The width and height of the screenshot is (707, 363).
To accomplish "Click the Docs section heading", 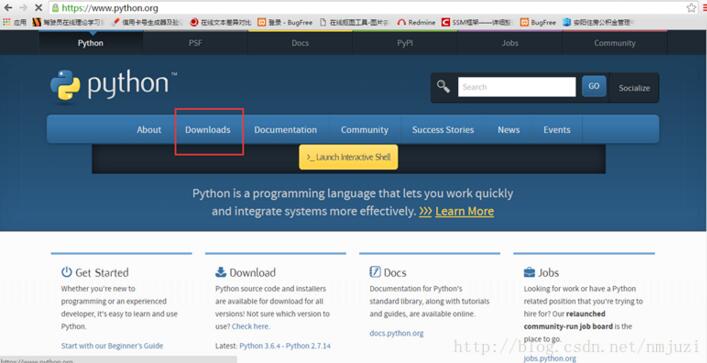I will (395, 273).
